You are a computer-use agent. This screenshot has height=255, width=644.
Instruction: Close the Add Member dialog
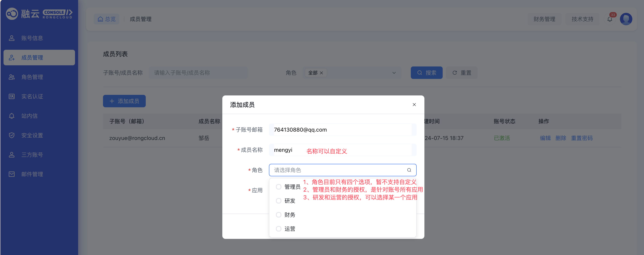pyautogui.click(x=414, y=105)
